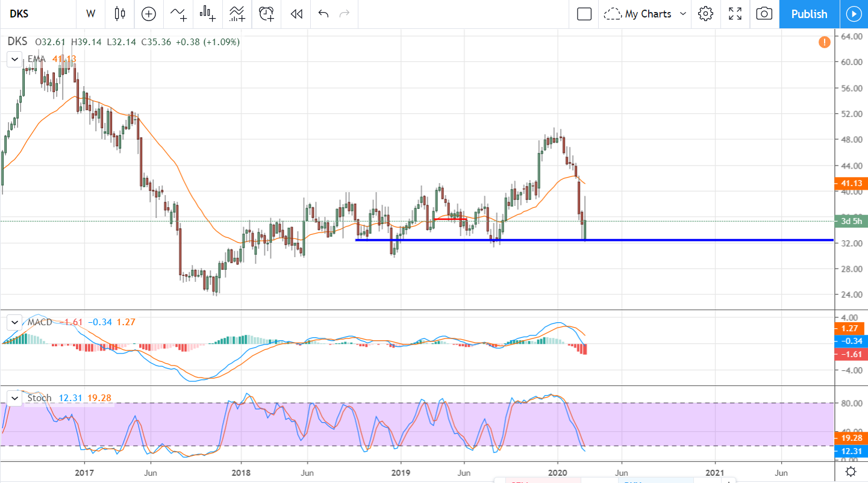Open the Select Layout square icon
The width and height of the screenshot is (868, 483).
click(x=584, y=14)
